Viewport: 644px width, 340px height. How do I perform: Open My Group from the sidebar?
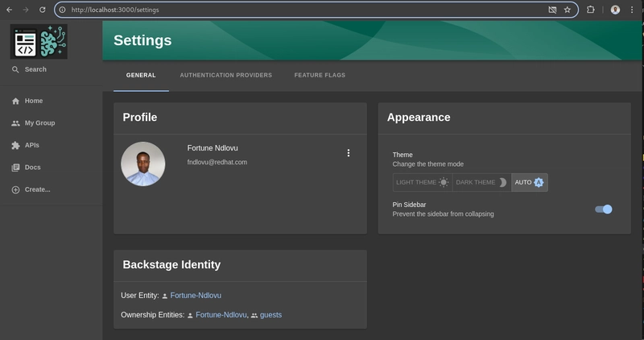[x=33, y=123]
